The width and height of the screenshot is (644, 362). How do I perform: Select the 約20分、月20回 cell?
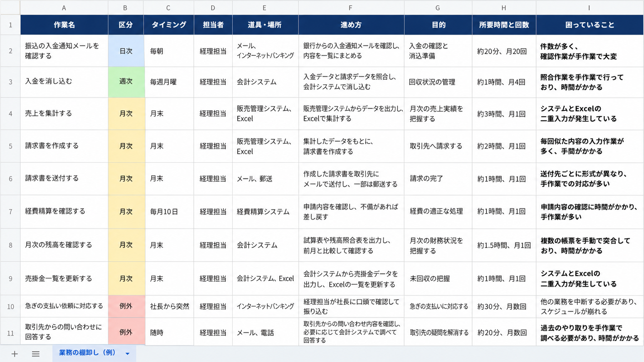click(x=504, y=51)
